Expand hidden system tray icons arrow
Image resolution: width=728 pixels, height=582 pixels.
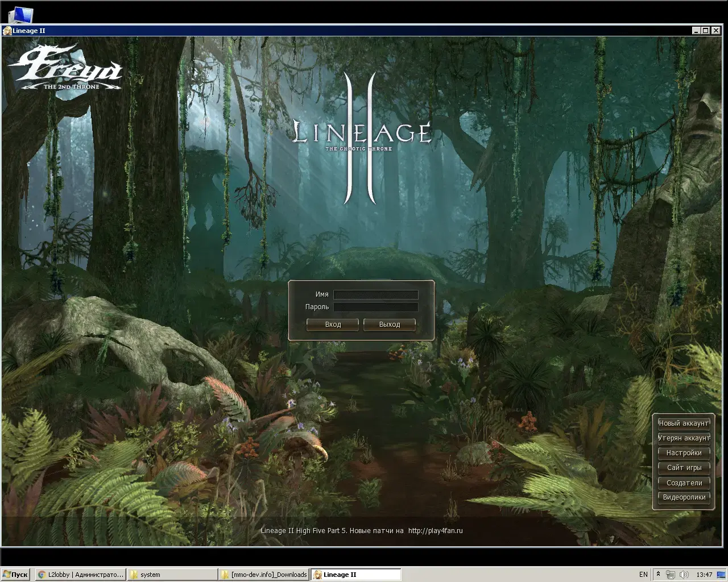(x=658, y=575)
